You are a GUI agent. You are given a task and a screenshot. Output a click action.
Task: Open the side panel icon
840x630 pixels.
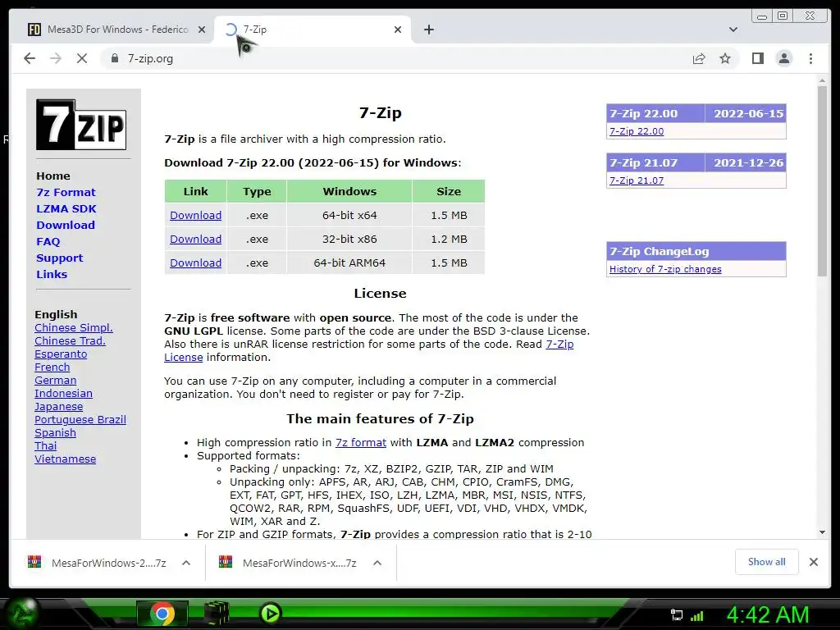757,58
